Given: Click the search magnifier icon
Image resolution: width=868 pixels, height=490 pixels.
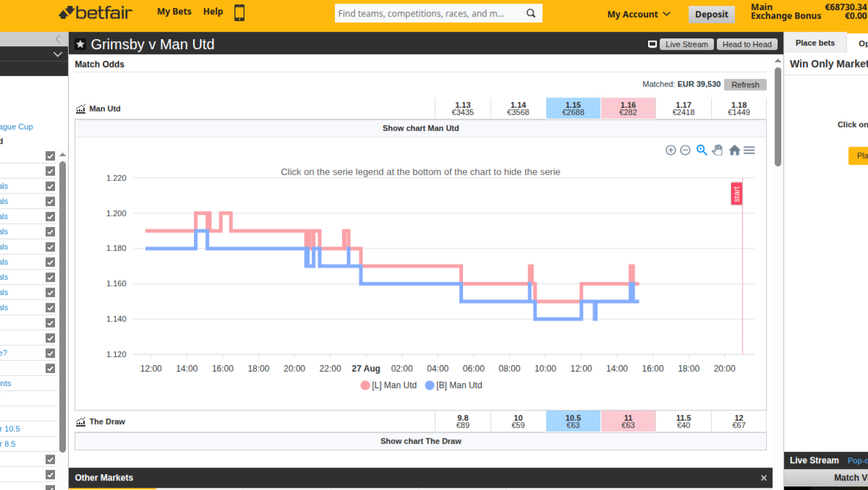Looking at the screenshot, I should (531, 14).
